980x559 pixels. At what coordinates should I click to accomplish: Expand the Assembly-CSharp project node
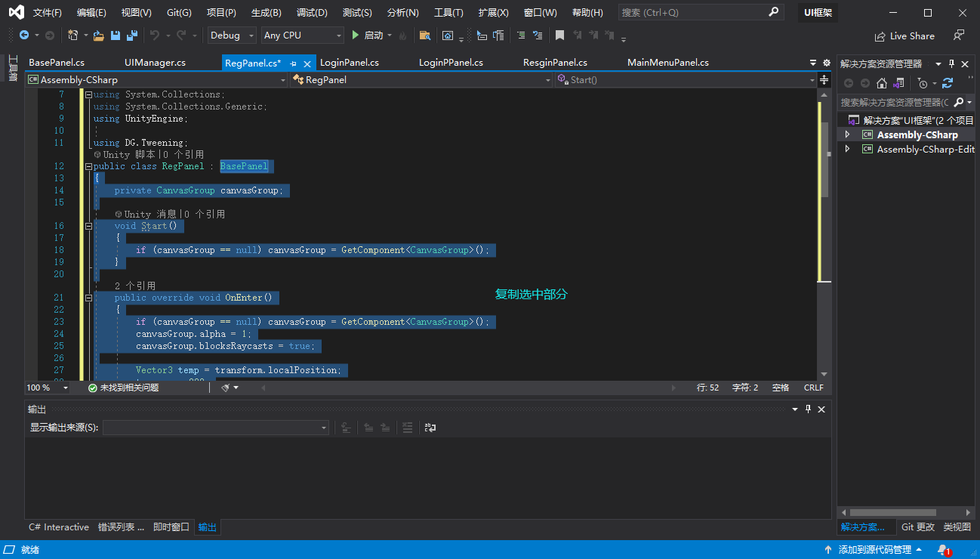pyautogui.click(x=847, y=134)
